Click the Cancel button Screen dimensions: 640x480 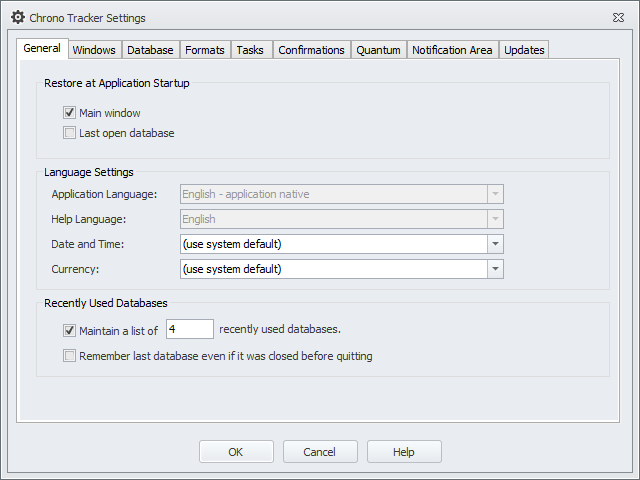[320, 451]
